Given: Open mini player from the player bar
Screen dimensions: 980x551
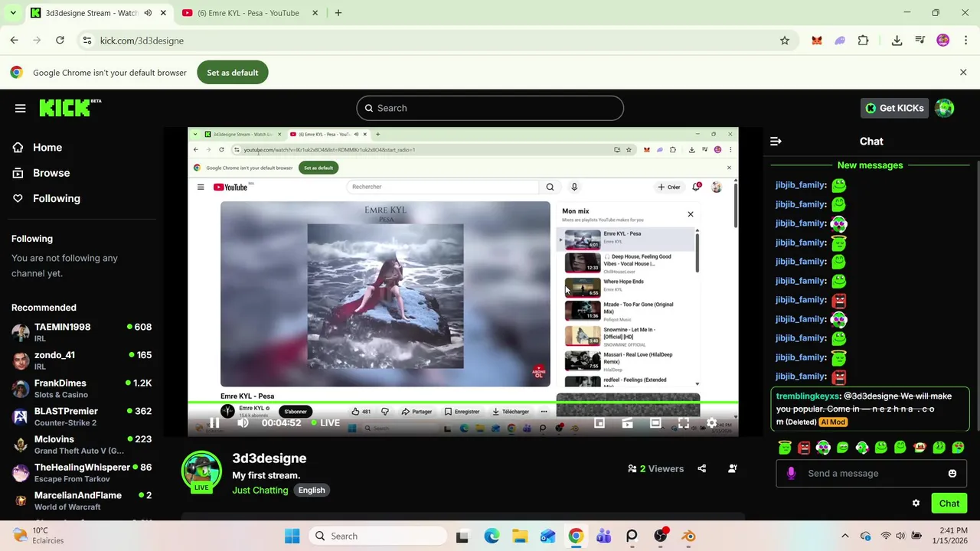Looking at the screenshot, I should 599,422.
